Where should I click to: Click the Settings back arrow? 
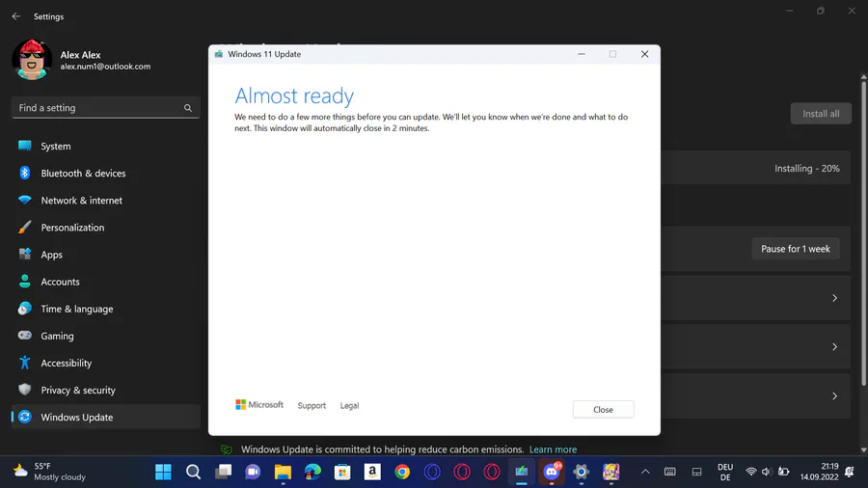(x=16, y=16)
